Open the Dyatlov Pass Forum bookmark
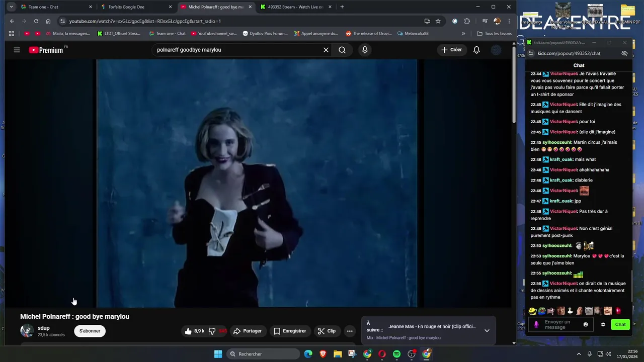The height and width of the screenshot is (362, 644). (265, 34)
